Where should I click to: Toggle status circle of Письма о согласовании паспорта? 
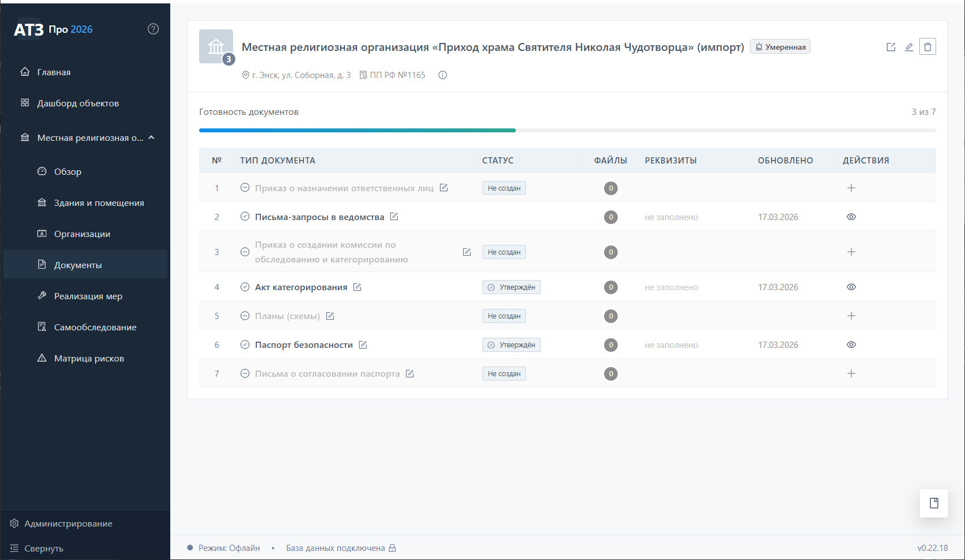point(245,373)
